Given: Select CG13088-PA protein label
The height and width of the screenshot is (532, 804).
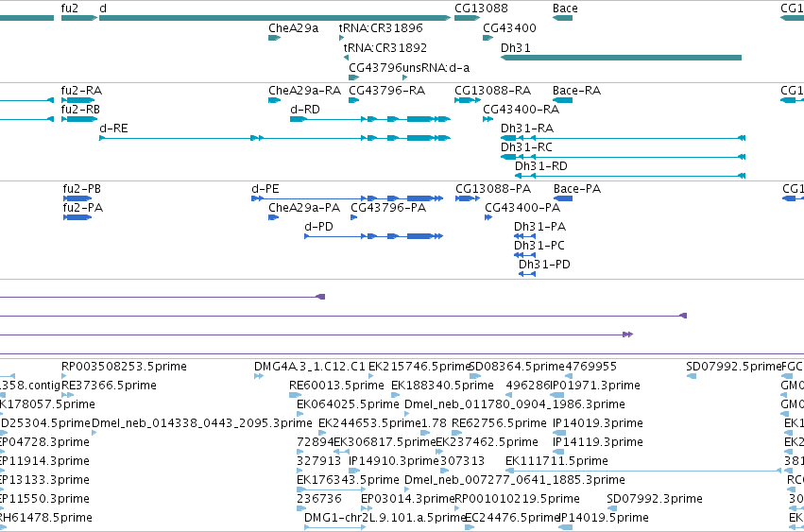Looking at the screenshot, I should (493, 189).
